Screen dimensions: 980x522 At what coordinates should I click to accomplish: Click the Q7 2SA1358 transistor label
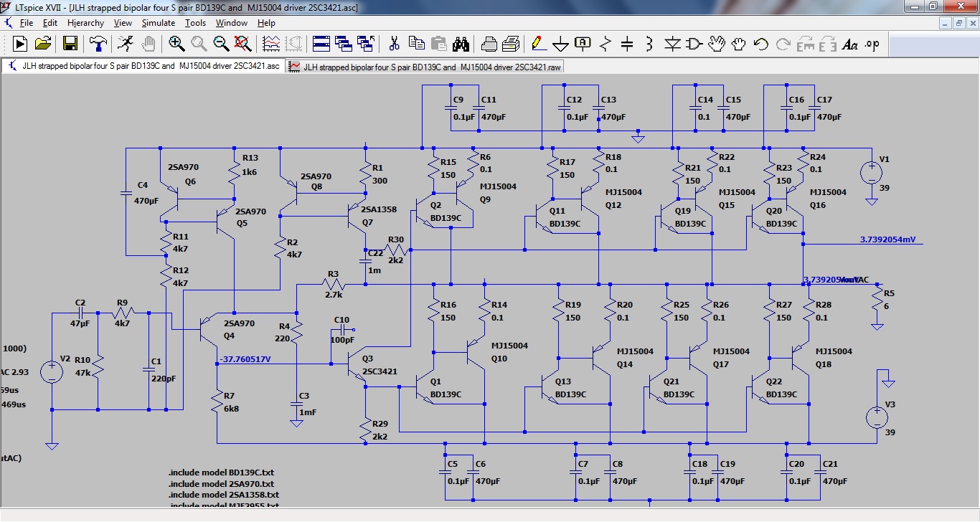point(378,216)
